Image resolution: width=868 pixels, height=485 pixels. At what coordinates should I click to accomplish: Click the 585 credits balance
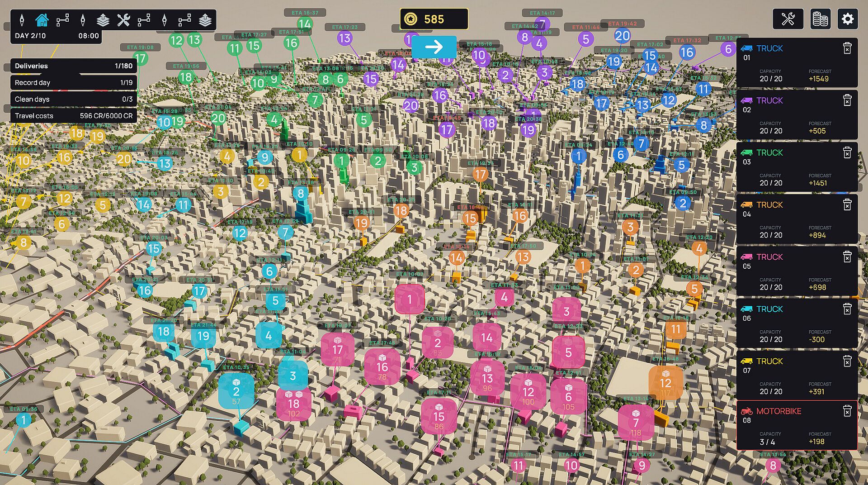point(434,19)
